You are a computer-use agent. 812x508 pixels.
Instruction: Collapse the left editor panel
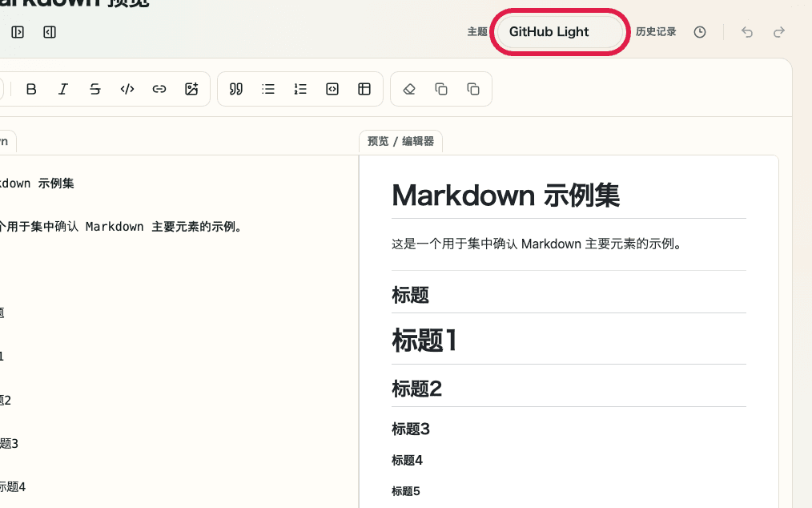[x=18, y=32]
